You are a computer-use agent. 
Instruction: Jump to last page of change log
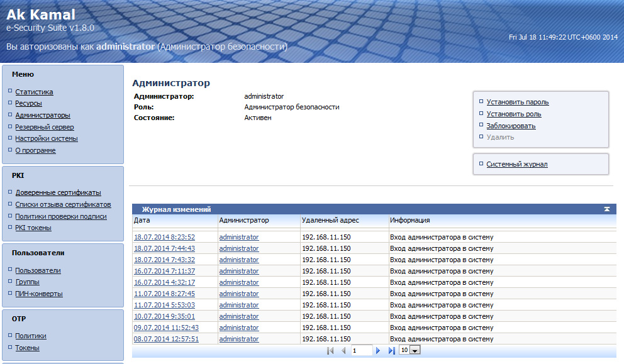[392, 350]
